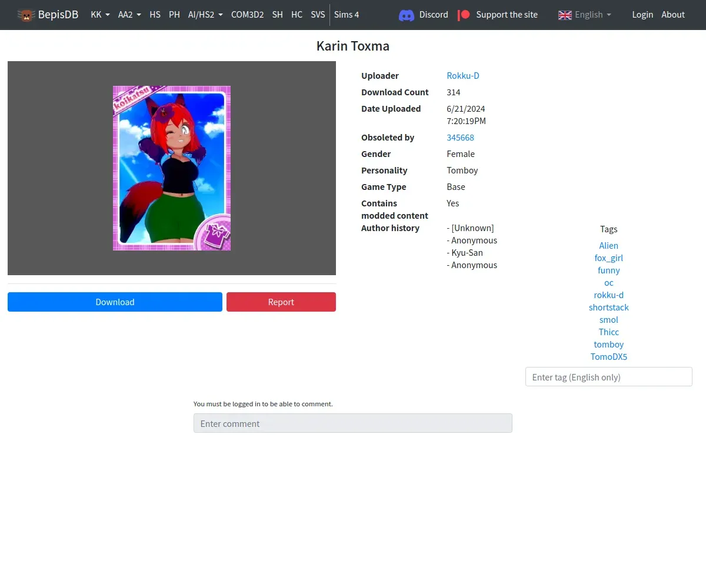The height and width of the screenshot is (588, 706).
Task: Click the red Report button
Action: pyautogui.click(x=281, y=302)
